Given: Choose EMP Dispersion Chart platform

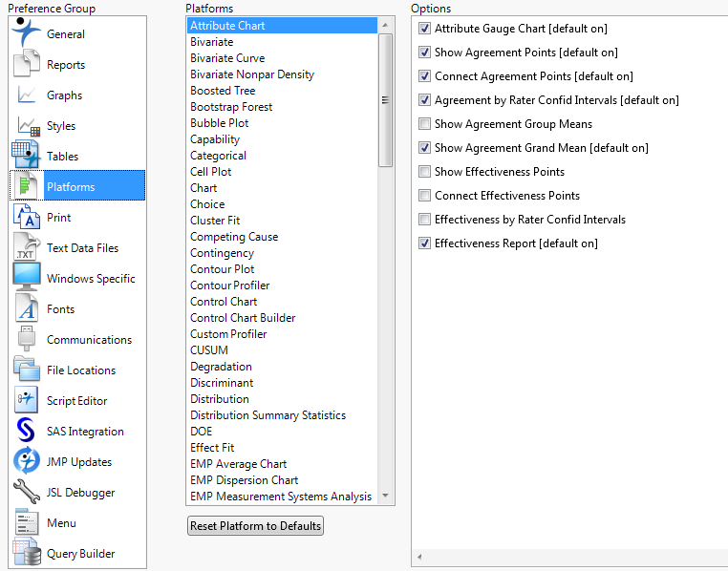Looking at the screenshot, I should click(x=282, y=480).
